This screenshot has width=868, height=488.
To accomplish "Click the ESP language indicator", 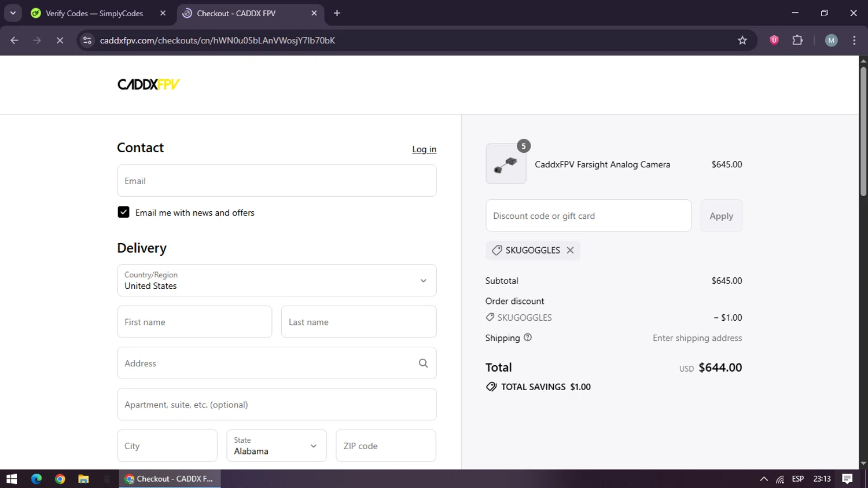I will click(798, 479).
